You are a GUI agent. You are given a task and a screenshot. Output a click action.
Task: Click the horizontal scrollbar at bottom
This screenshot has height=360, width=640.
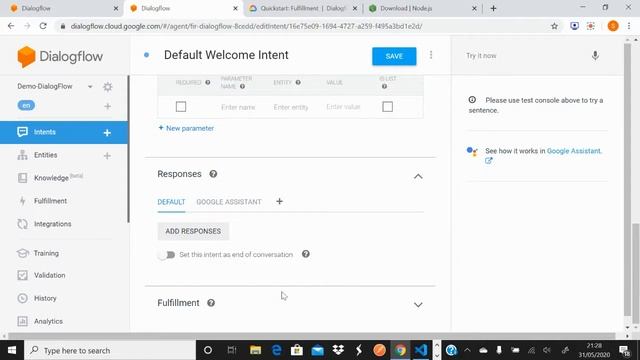[x=312, y=336]
